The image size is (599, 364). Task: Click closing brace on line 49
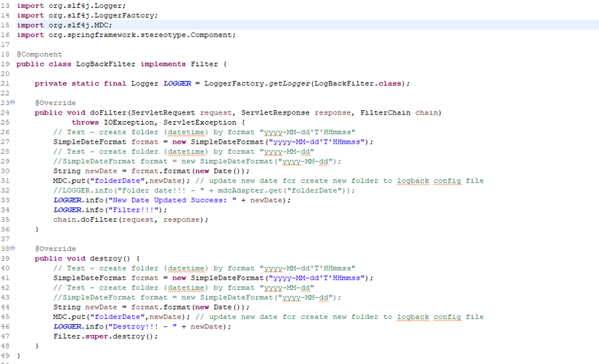[x=18, y=356]
